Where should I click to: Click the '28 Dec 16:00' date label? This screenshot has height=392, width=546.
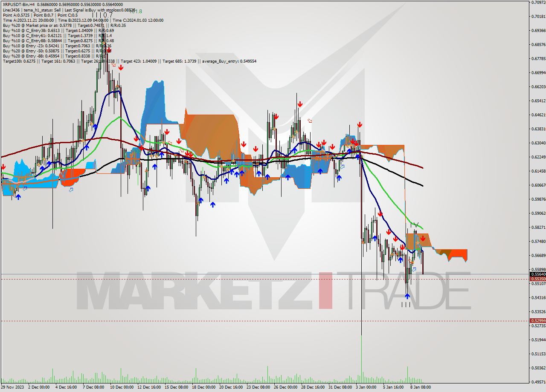click(313, 387)
